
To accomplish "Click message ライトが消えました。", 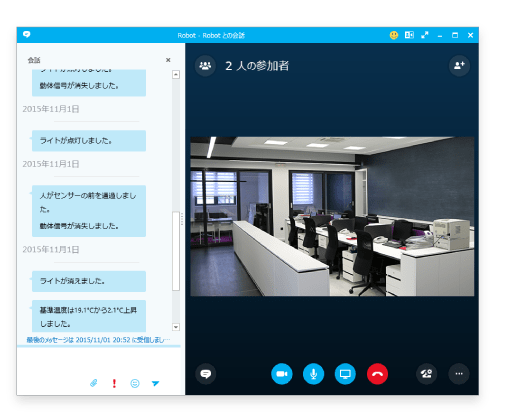I will click(89, 281).
